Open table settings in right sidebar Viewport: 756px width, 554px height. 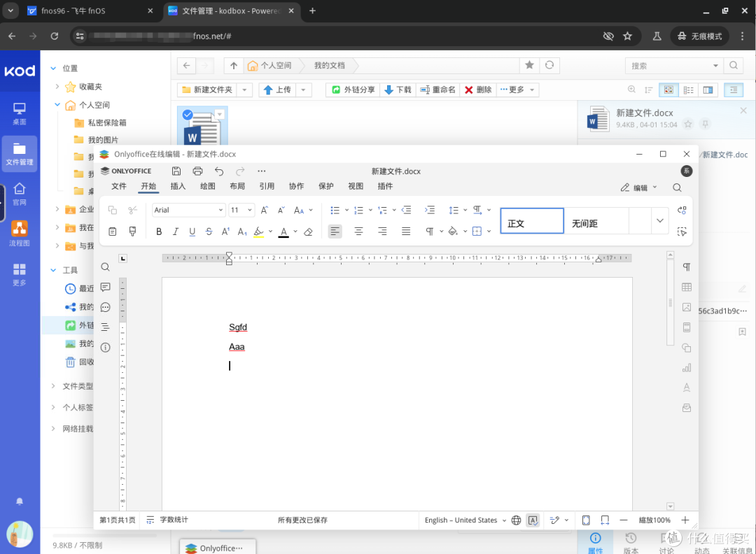pos(687,287)
